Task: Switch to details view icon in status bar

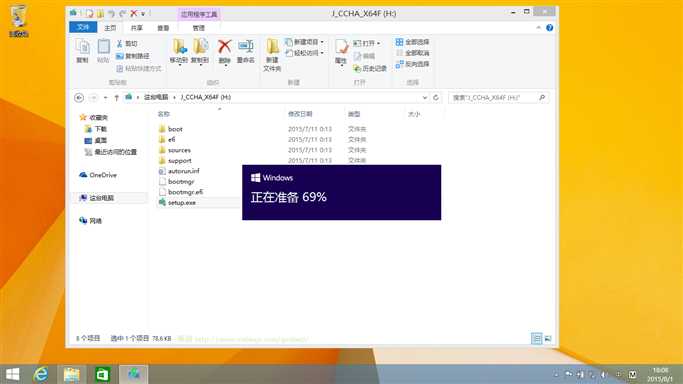Action: (537, 338)
